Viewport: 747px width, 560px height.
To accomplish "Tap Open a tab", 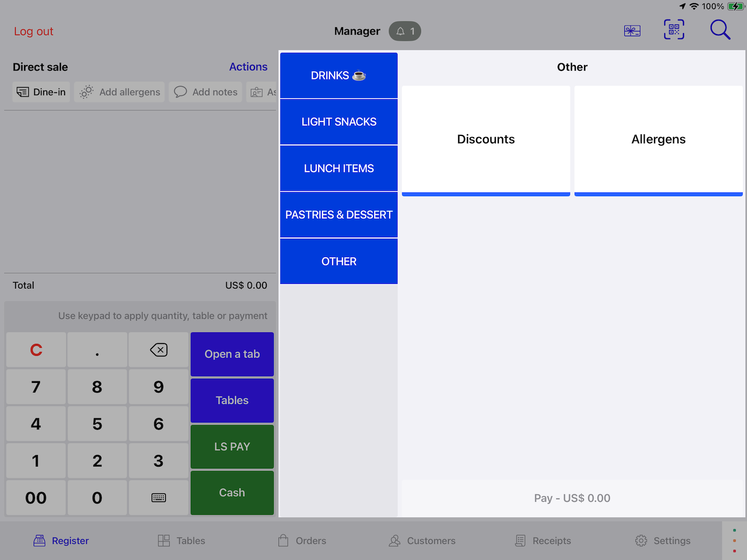I will 232,354.
